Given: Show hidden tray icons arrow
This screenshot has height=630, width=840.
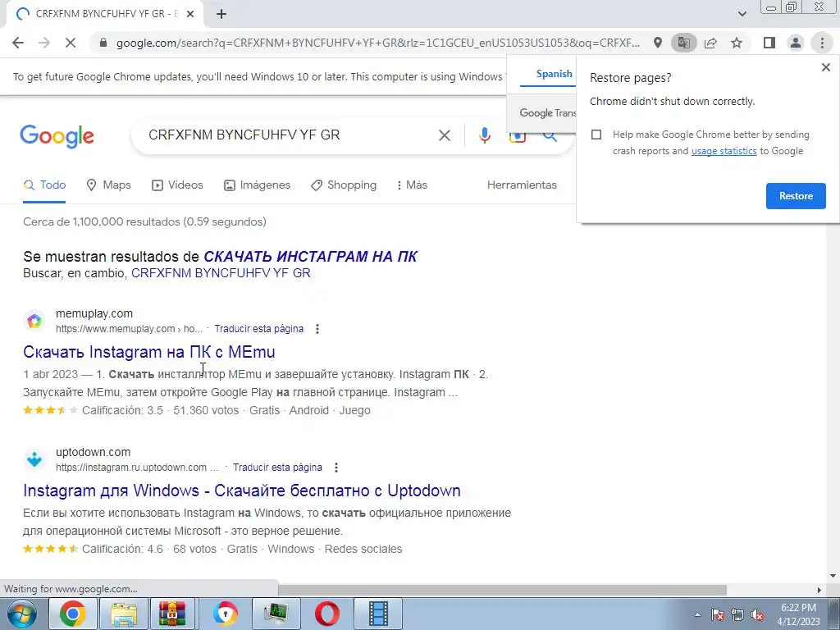Looking at the screenshot, I should (x=697, y=614).
